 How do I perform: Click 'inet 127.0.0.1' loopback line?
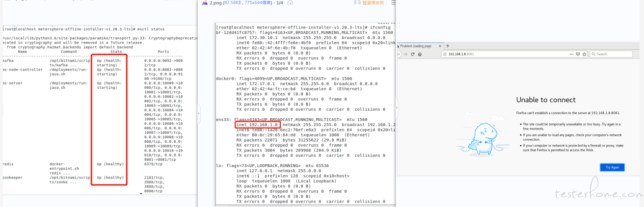(x=257, y=170)
